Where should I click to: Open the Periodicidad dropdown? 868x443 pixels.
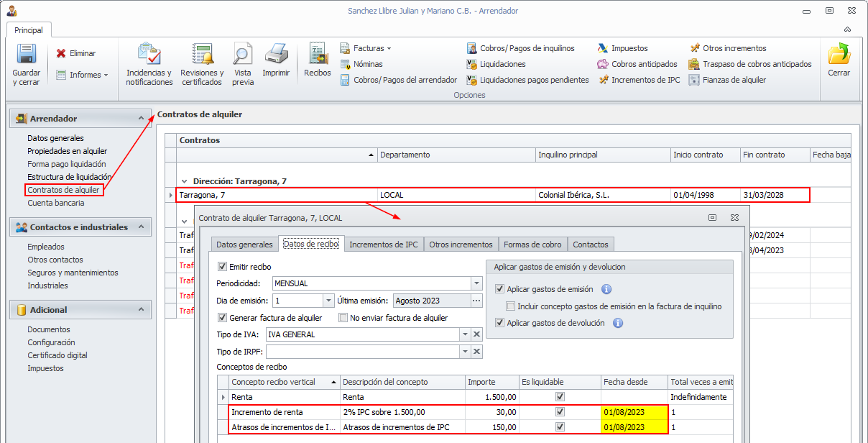(476, 283)
